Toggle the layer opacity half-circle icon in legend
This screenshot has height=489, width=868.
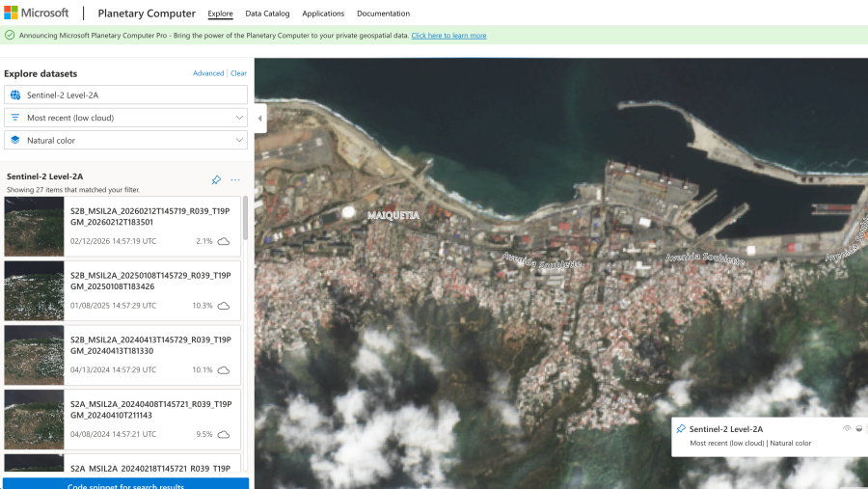point(858,428)
